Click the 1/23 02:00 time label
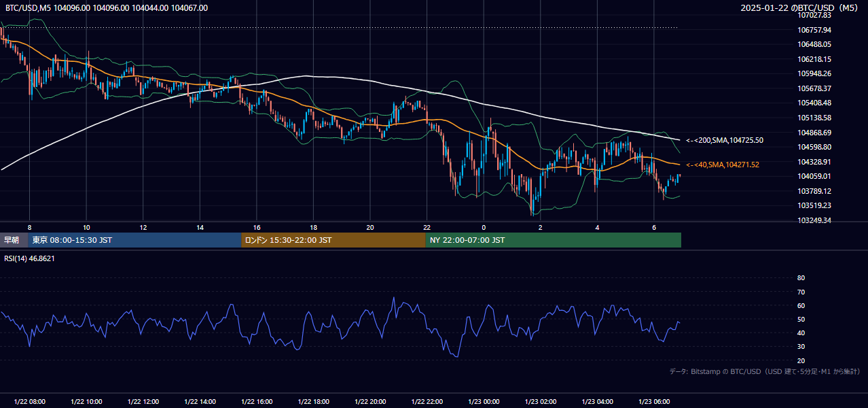 540,402
